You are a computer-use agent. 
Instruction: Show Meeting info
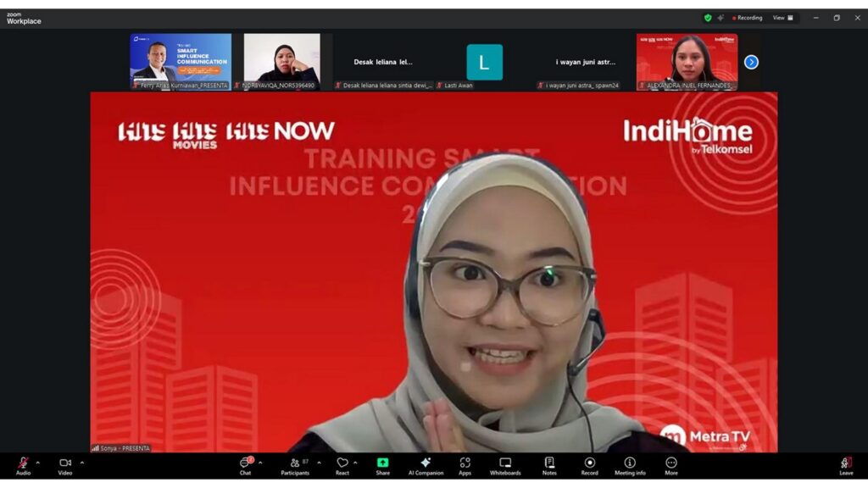point(630,466)
